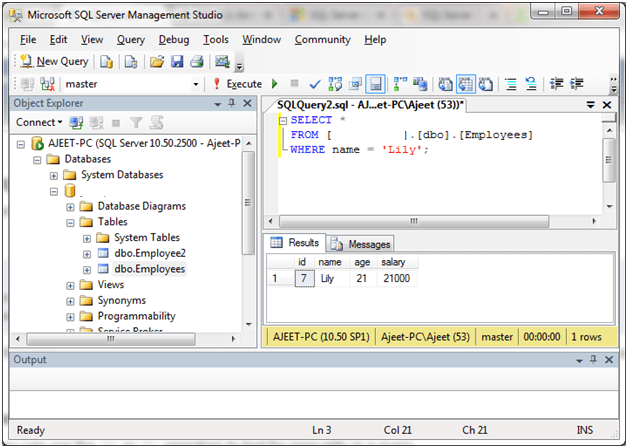Click the New Query toolbar button

pos(54,62)
